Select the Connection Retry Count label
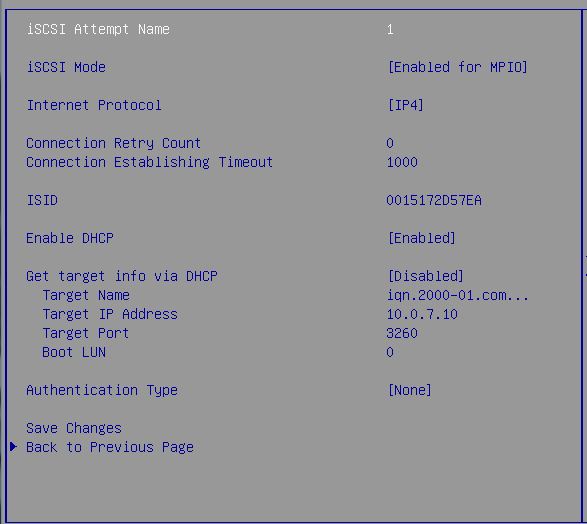Viewport: 587px width, 524px height. pyautogui.click(x=113, y=143)
